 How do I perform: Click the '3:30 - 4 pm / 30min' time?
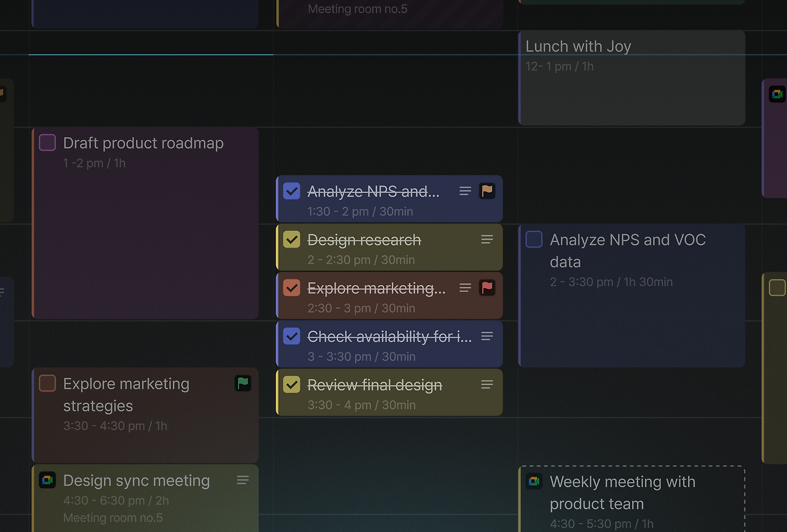pyautogui.click(x=361, y=405)
